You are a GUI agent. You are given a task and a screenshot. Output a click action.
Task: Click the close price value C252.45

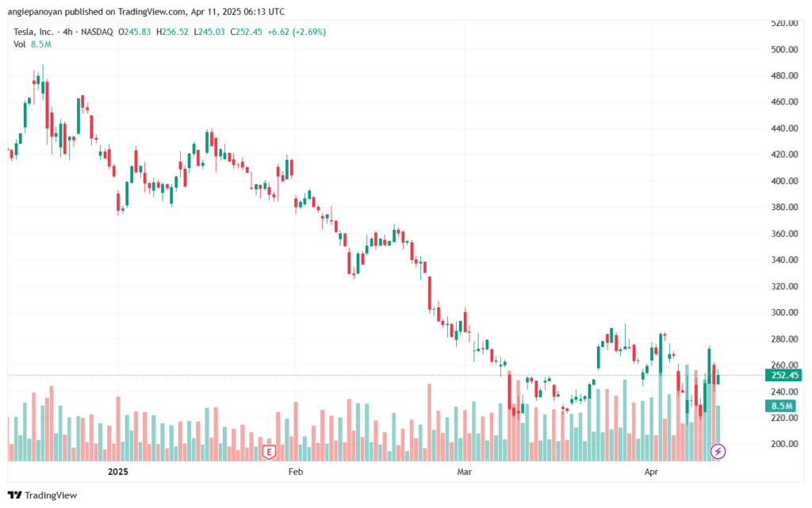[246, 32]
